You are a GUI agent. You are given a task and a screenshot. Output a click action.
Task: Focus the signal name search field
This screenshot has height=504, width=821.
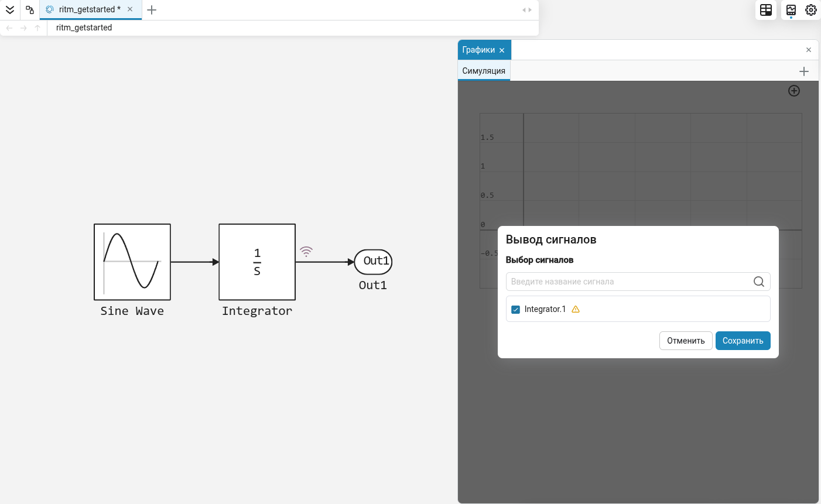click(x=638, y=282)
